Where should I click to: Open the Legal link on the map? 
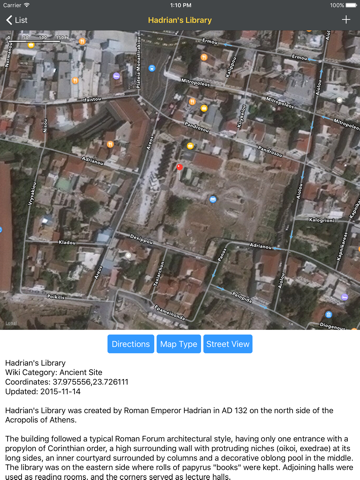(x=11, y=323)
